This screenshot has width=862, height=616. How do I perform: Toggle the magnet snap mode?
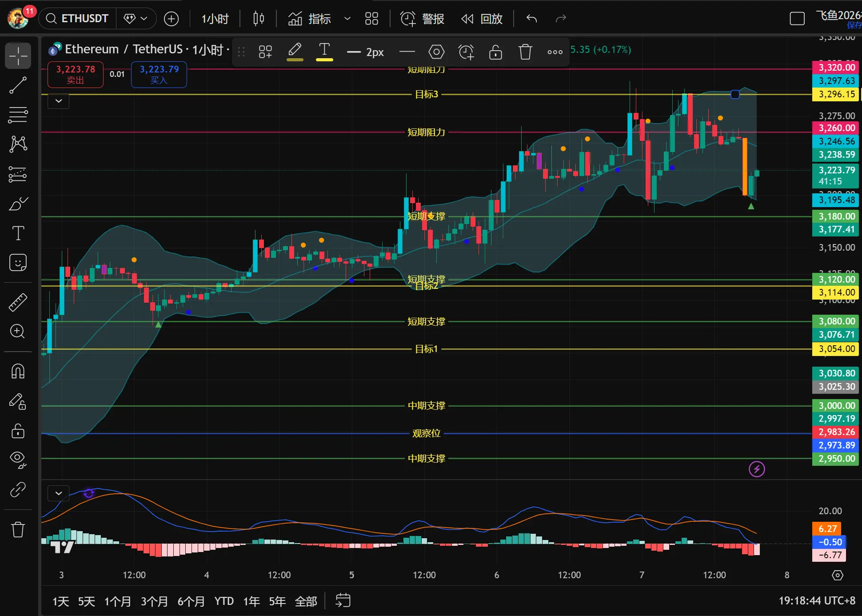point(18,371)
